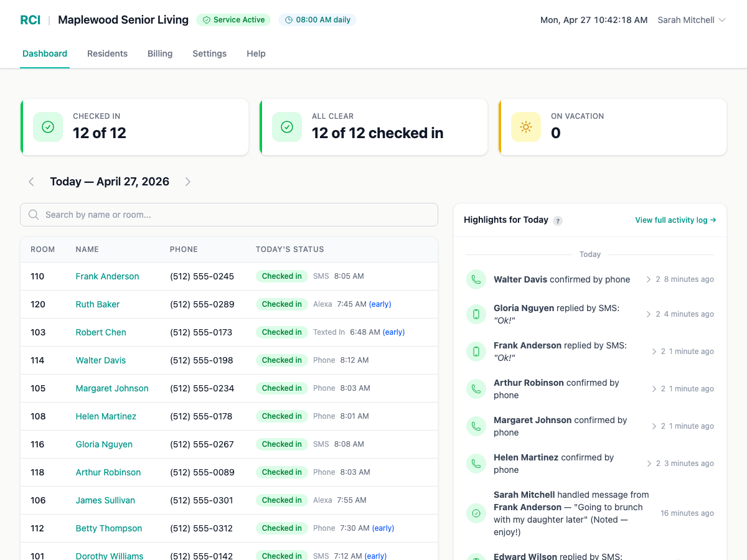Image resolution: width=747 pixels, height=560 pixels.
Task: Go to next day with right arrow
Action: tap(188, 182)
